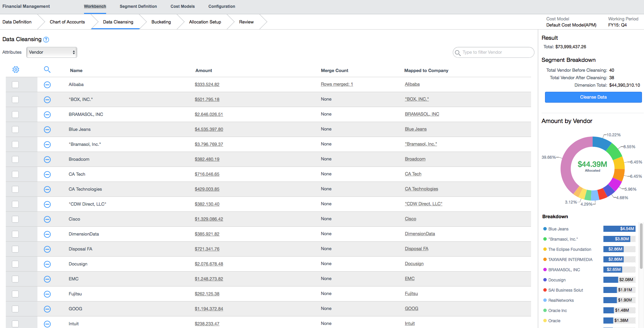This screenshot has width=644, height=328.
Task: Click the minus icon for DimensionData row
Action: pos(47,234)
